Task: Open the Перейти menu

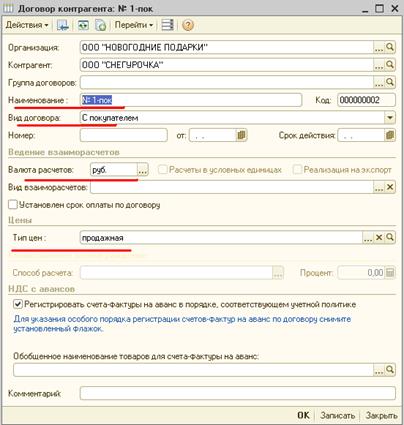Action: click(x=134, y=25)
